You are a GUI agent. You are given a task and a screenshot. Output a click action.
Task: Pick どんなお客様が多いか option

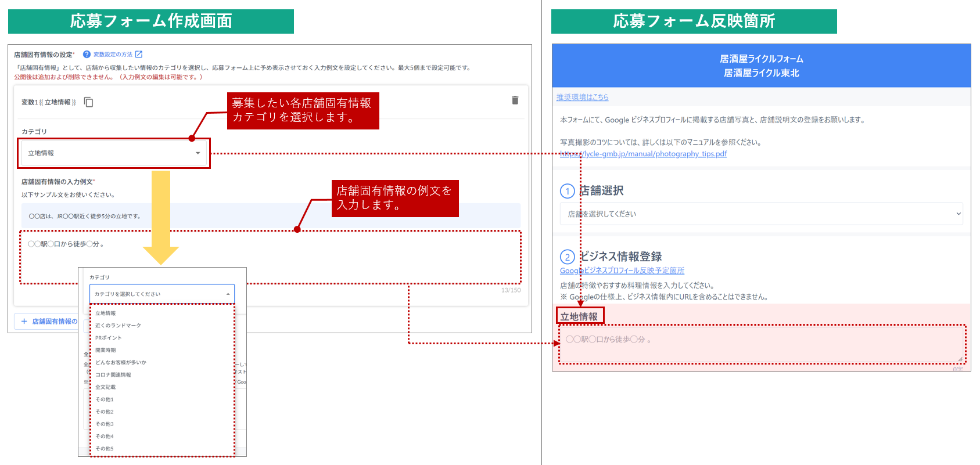tap(121, 362)
